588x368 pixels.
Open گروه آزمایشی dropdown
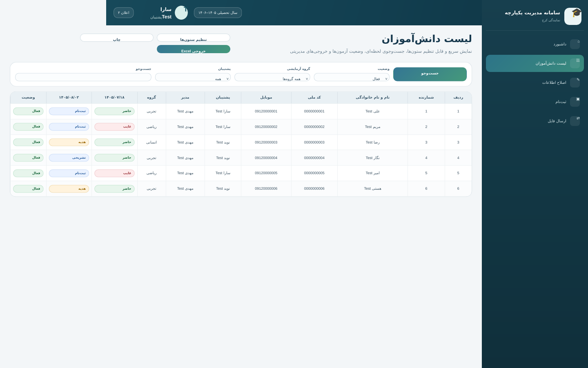(272, 77)
